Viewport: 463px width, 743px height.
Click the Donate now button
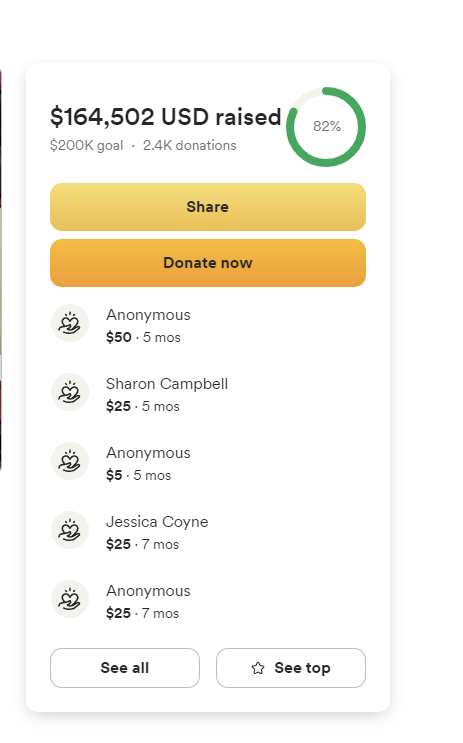[x=208, y=263]
